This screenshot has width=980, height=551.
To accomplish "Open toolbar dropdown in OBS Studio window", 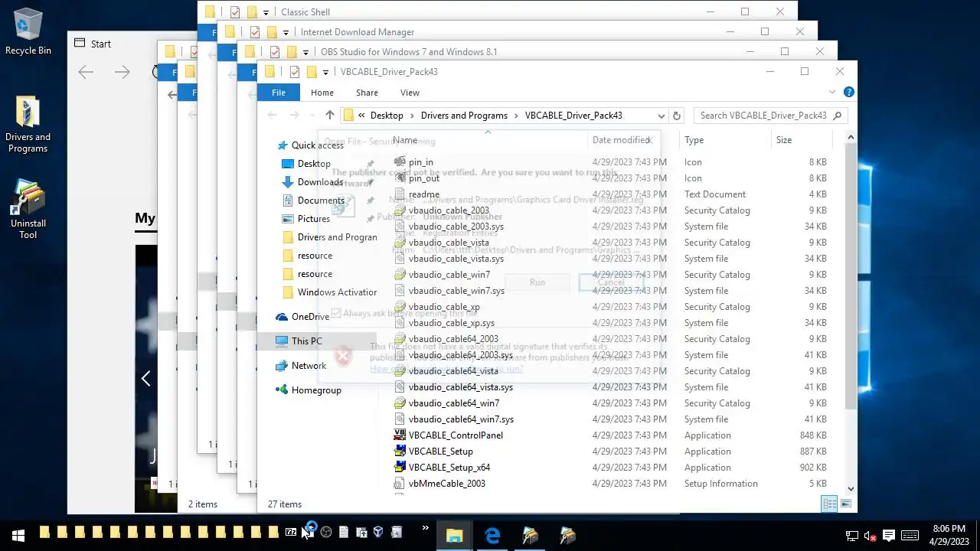I will [305, 52].
